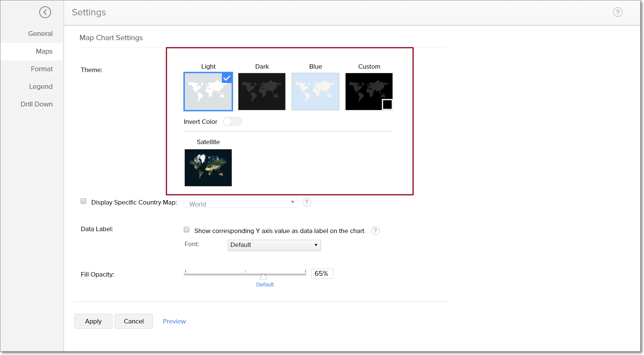The image size is (644, 355).
Task: Open the help icon at top right
Action: point(617,12)
